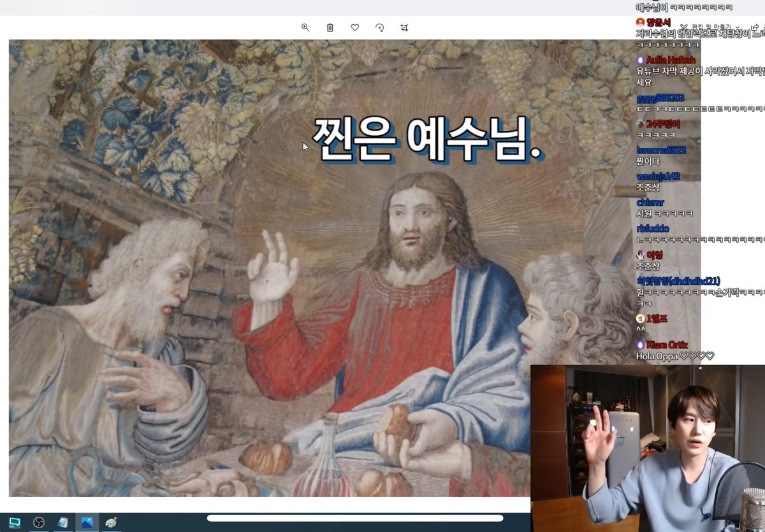The image size is (765, 532).
Task: Click the share icon at top right
Action: click(x=756, y=27)
